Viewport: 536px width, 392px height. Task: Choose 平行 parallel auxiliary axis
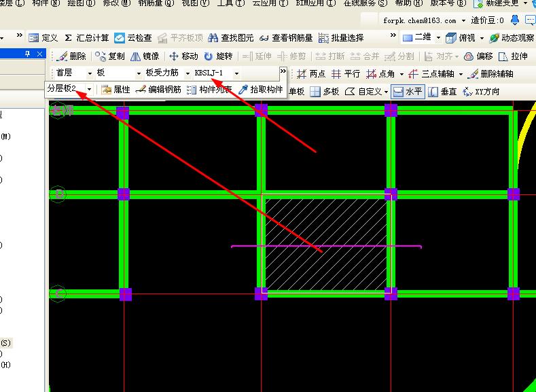(x=346, y=74)
